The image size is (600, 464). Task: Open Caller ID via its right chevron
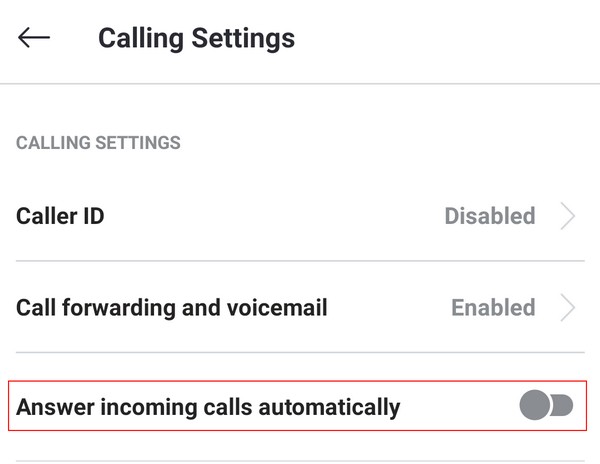coord(568,216)
